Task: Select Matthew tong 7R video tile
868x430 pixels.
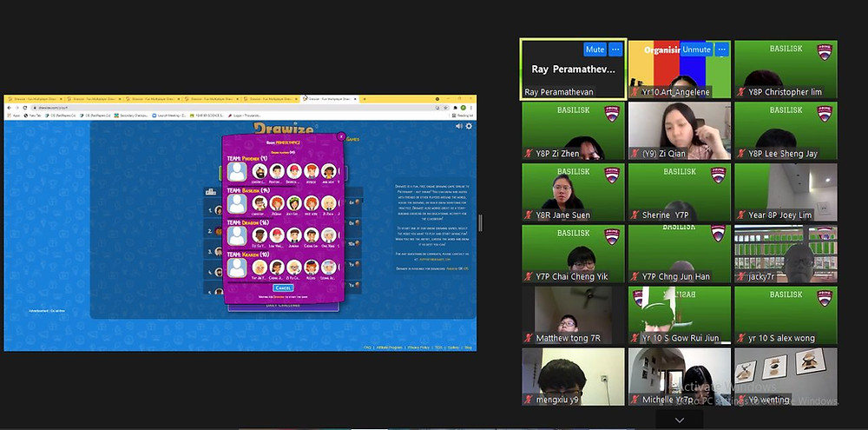Action: 573,315
